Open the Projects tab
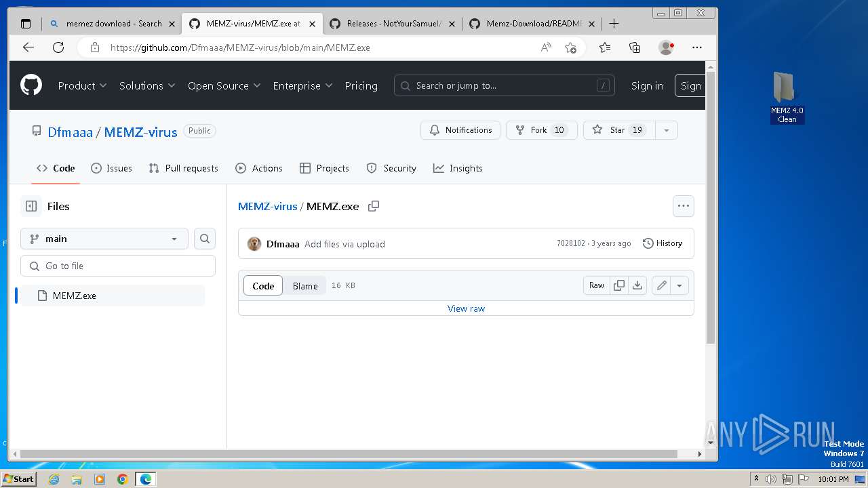 pyautogui.click(x=324, y=168)
